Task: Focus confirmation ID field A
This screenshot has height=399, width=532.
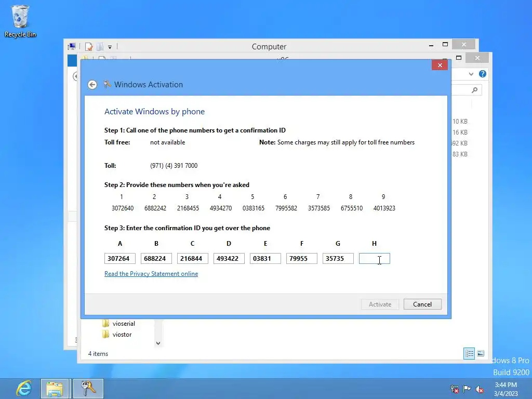Action: pos(120,259)
